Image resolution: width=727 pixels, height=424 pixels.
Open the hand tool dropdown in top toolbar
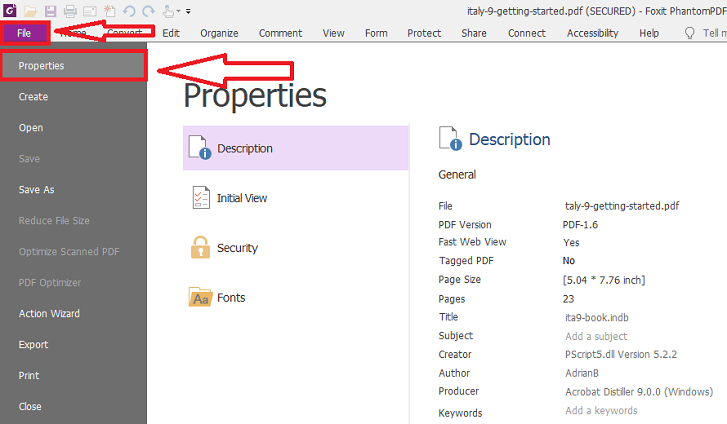(x=172, y=10)
